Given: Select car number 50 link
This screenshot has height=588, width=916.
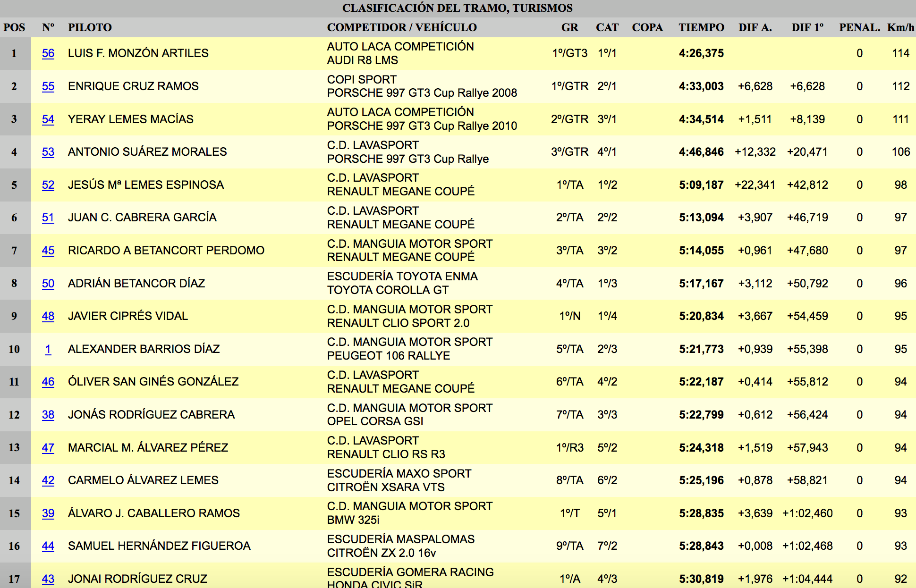Looking at the screenshot, I should [48, 284].
